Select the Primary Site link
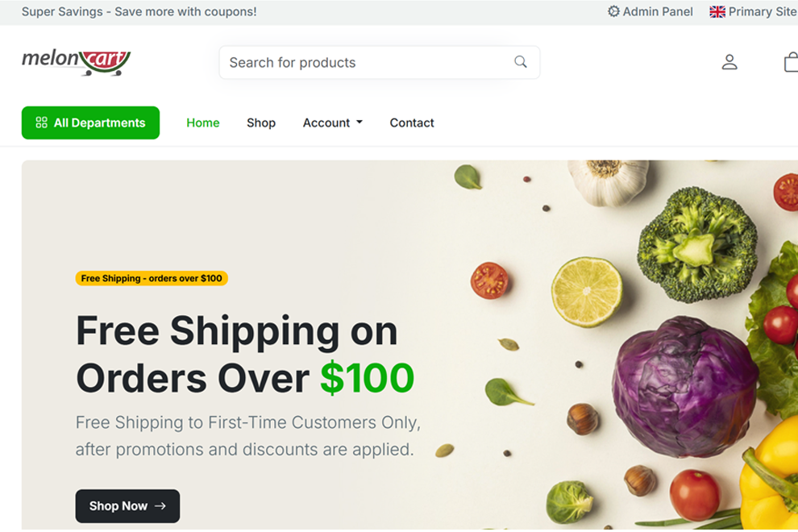Viewport: 798px width, 532px height. coord(754,12)
